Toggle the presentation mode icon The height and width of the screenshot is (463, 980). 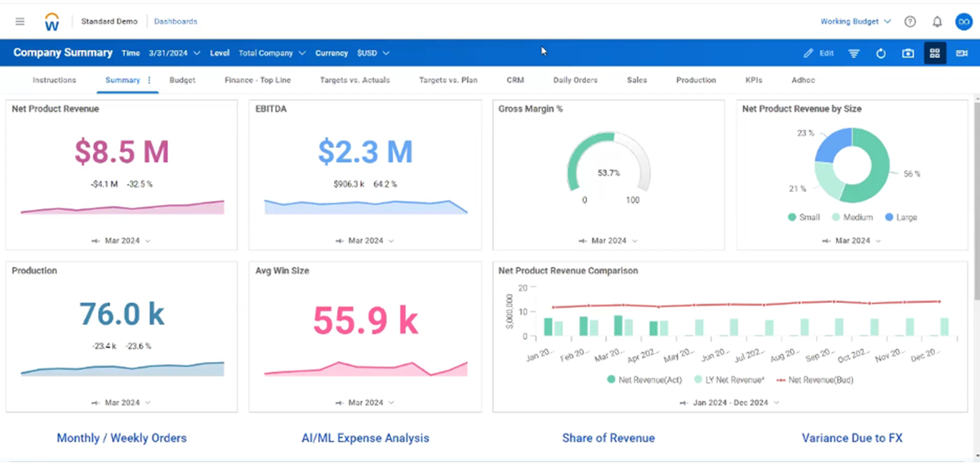click(962, 53)
